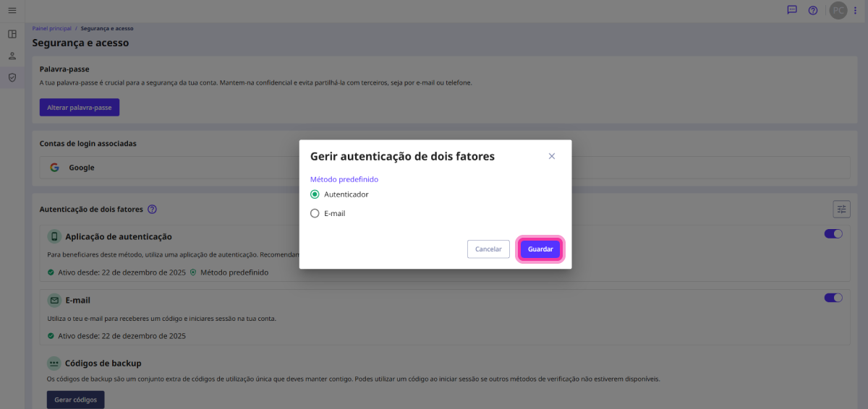Viewport: 868px width, 409px height.
Task: Open the vertical three-dot account menu
Action: point(855,10)
